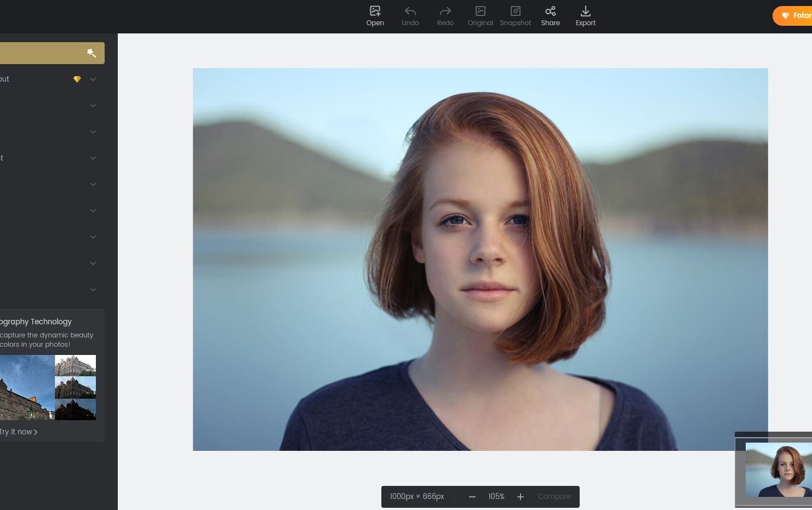Follow the "Try it now" link

coord(19,432)
